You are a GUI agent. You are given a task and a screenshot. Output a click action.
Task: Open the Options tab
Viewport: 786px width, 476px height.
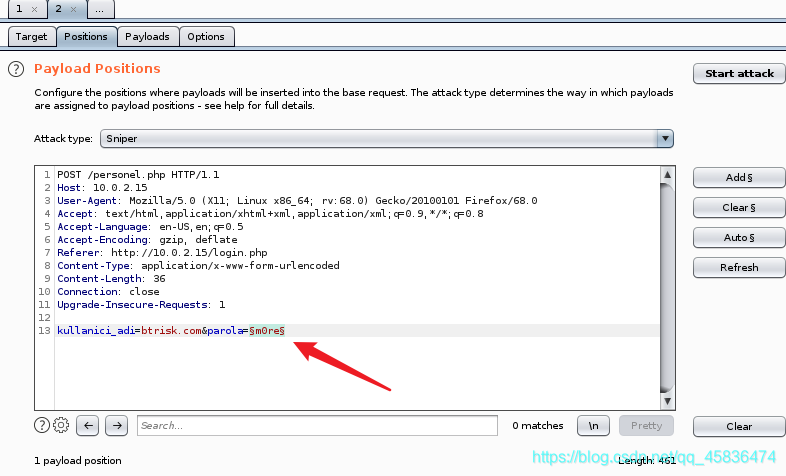206,37
